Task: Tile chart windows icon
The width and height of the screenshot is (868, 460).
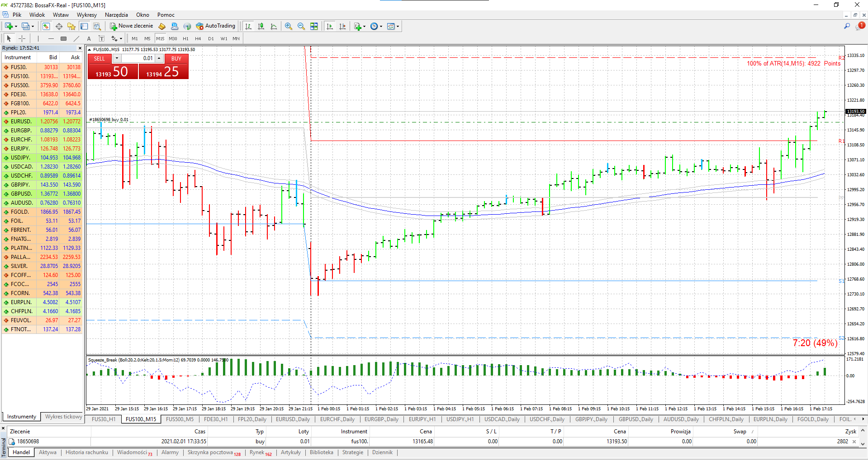Action: pyautogui.click(x=314, y=26)
